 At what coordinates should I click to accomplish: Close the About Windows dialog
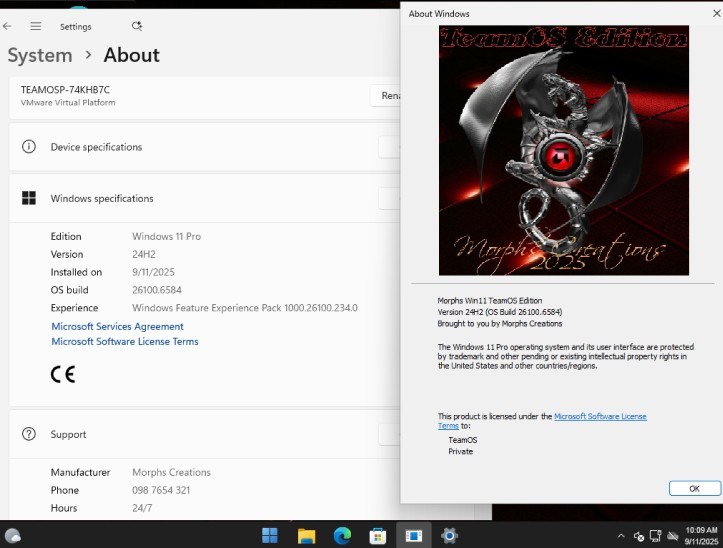[717, 13]
